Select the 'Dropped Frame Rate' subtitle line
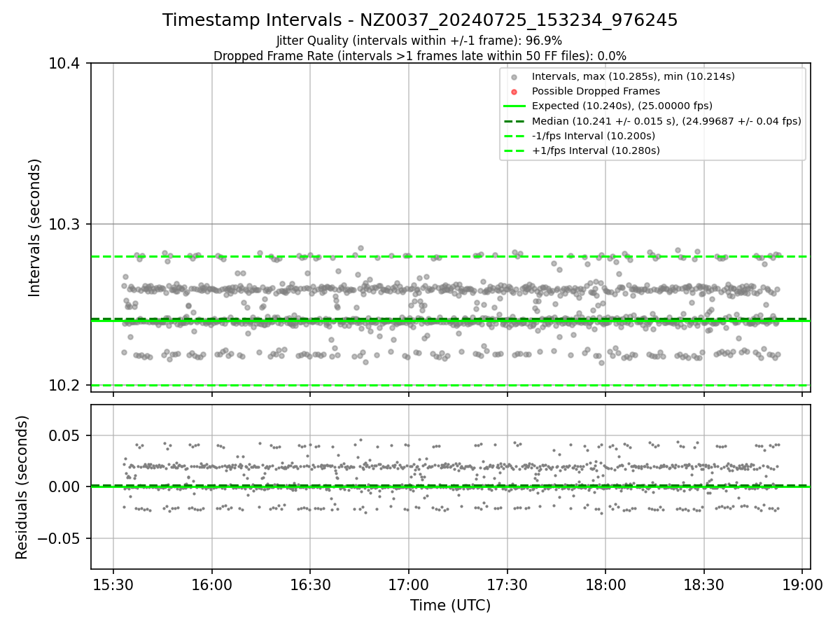 click(x=420, y=56)
